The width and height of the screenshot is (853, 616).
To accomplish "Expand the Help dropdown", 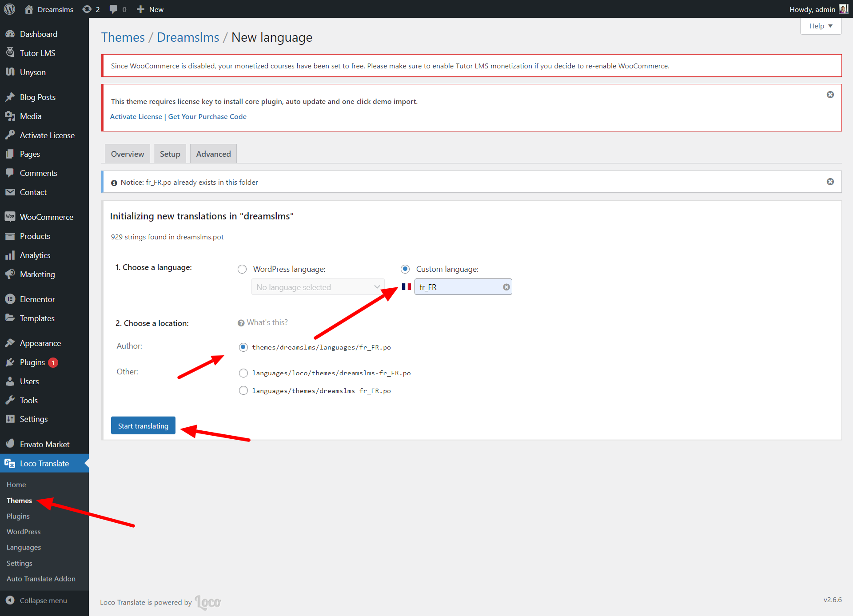I will click(x=820, y=26).
